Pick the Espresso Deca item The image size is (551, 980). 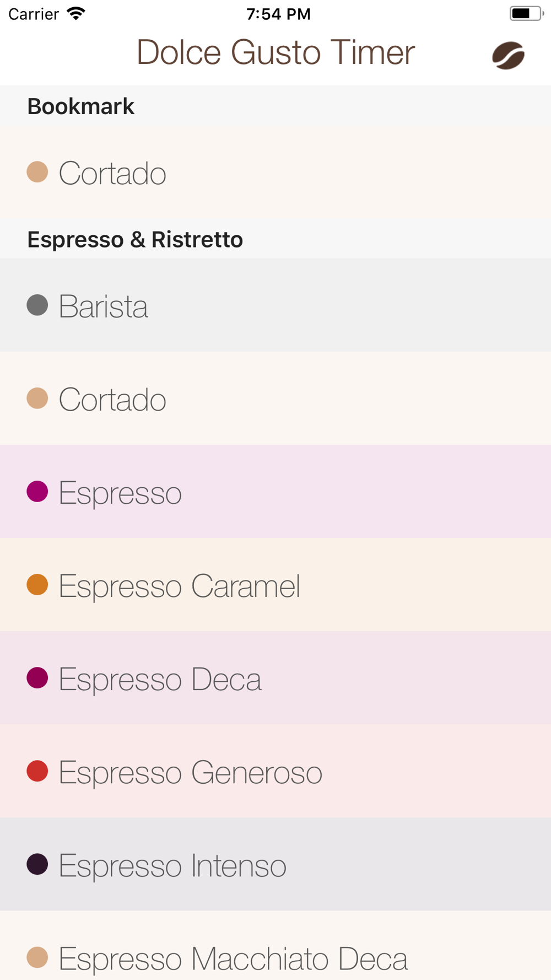pyautogui.click(x=275, y=678)
